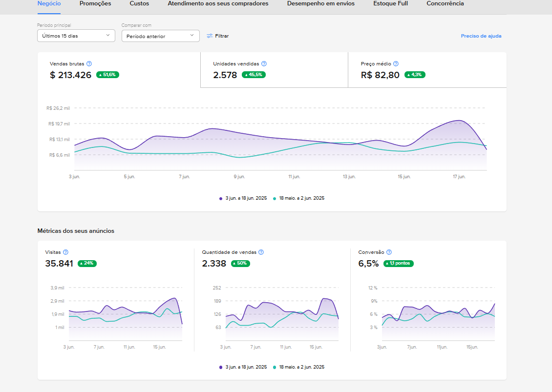Expand the Período anterior comparison dropdown
The height and width of the screenshot is (392, 552).
(161, 36)
